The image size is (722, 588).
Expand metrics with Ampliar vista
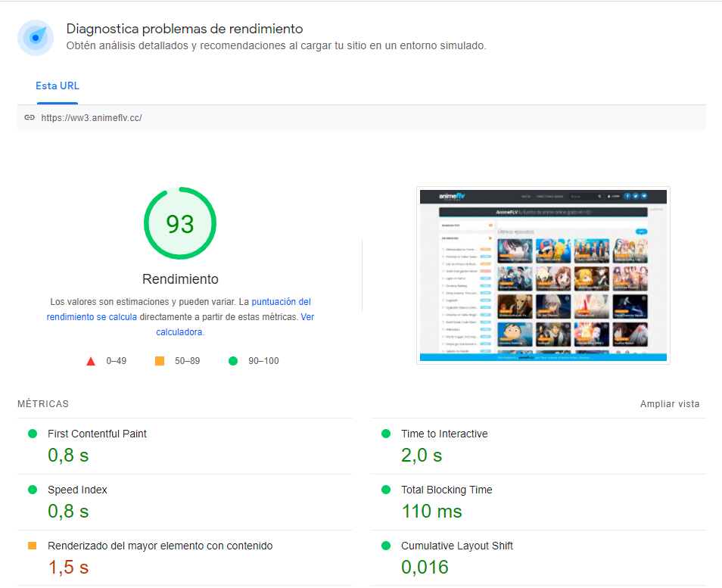tap(669, 404)
